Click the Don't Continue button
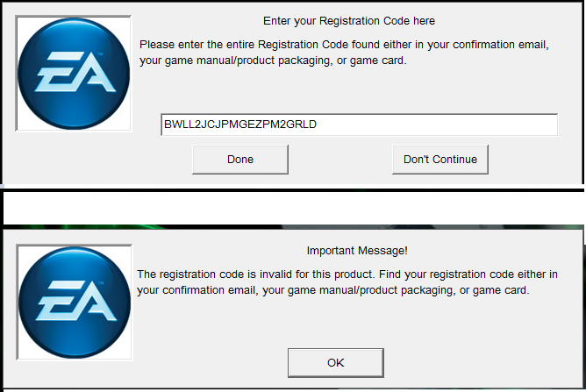 [x=440, y=160]
